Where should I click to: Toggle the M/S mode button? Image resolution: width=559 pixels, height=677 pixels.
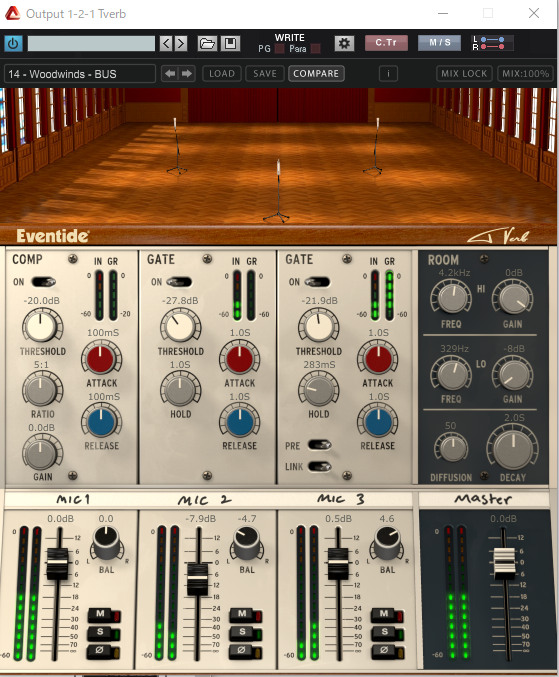click(x=439, y=43)
